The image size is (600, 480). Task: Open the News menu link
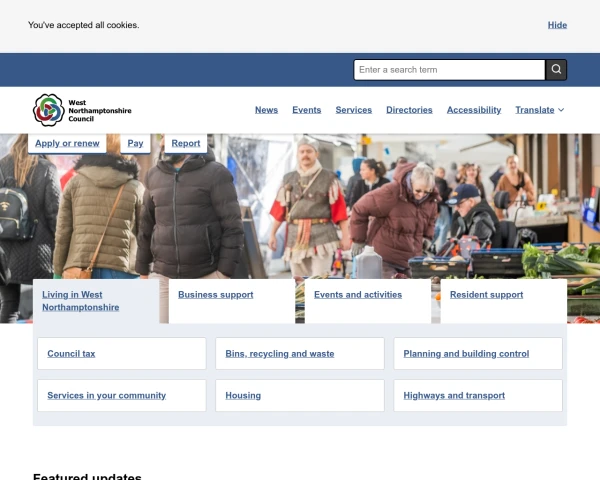(266, 110)
